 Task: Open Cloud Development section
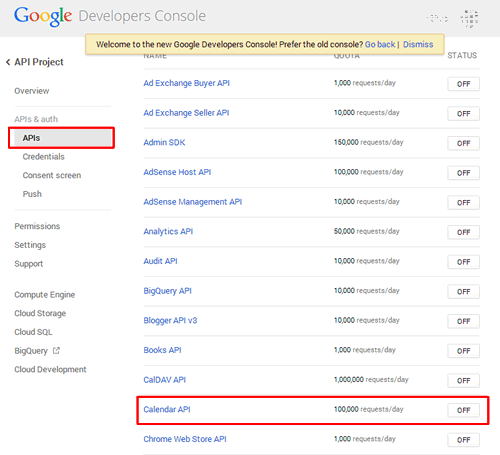pyautogui.click(x=50, y=369)
